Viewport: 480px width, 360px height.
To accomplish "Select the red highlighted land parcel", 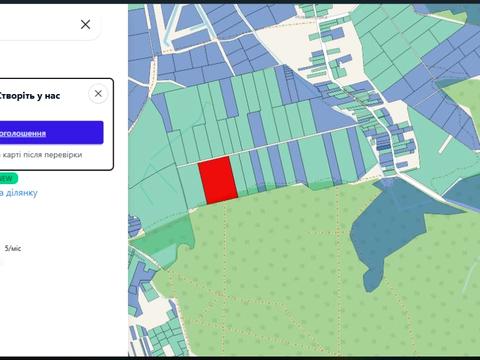I will tap(218, 180).
